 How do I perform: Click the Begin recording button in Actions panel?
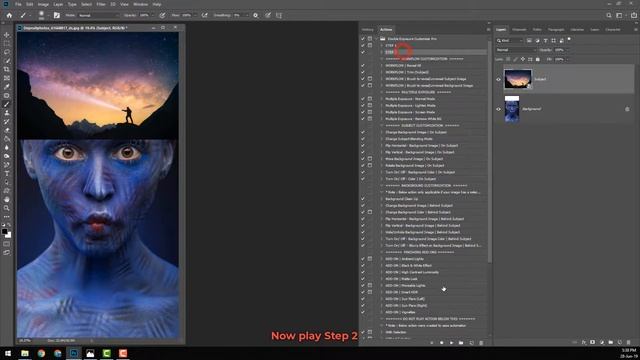442,343
